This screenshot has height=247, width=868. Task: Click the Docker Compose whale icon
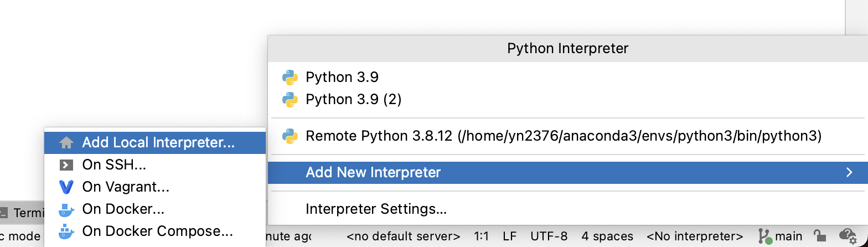(x=66, y=231)
